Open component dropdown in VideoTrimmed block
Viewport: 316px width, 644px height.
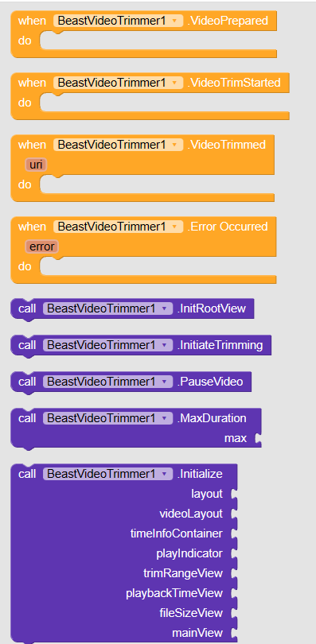pos(118,145)
